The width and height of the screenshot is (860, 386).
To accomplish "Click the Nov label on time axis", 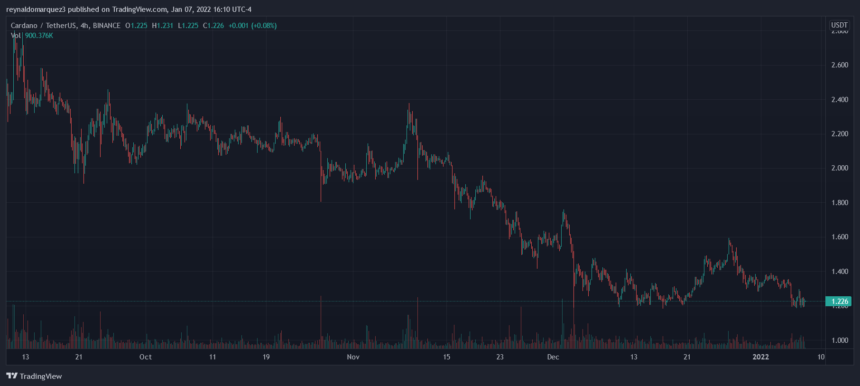I will pyautogui.click(x=353, y=357).
